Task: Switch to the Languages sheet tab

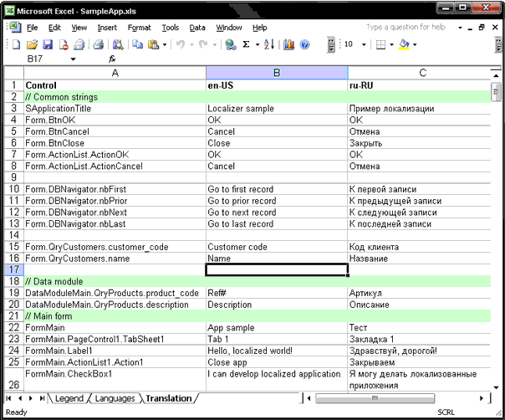Action: 115,398
